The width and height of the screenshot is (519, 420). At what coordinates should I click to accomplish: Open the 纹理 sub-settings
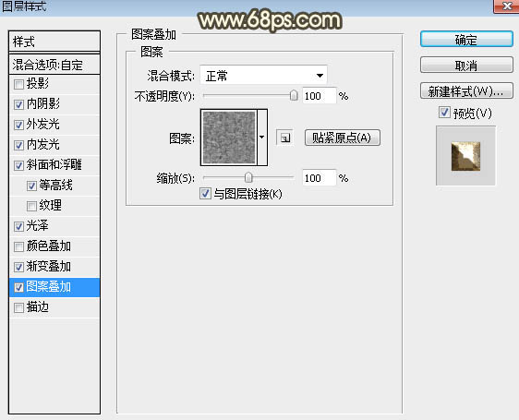pos(50,205)
